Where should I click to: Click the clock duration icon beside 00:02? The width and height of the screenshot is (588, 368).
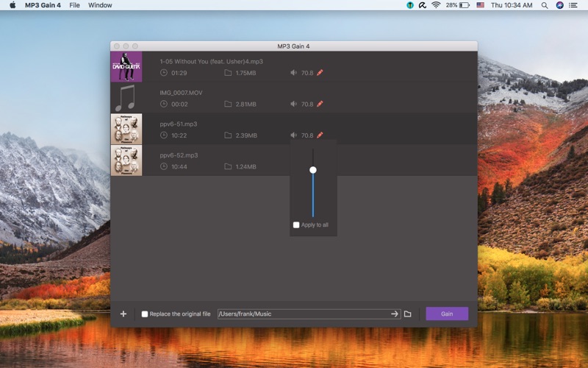coord(163,104)
